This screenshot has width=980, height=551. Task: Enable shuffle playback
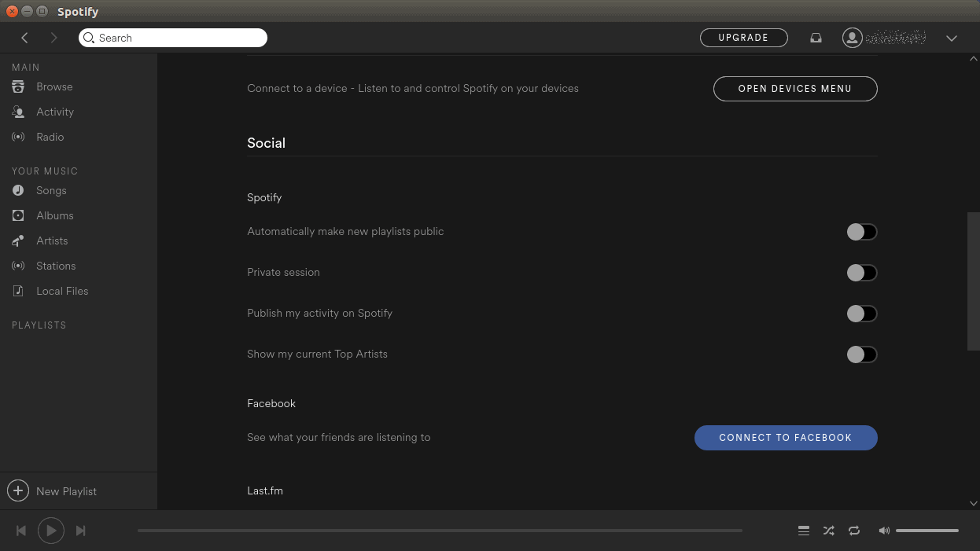click(828, 531)
